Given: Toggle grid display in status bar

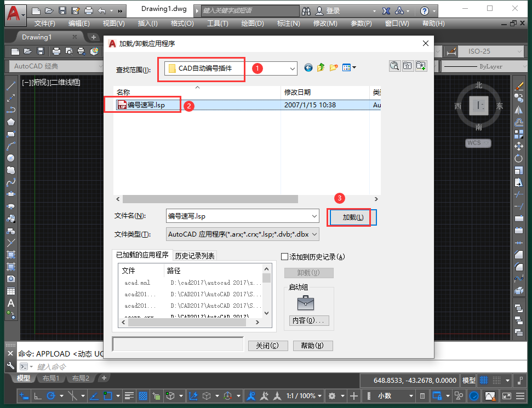Looking at the screenshot, I should tap(484, 381).
